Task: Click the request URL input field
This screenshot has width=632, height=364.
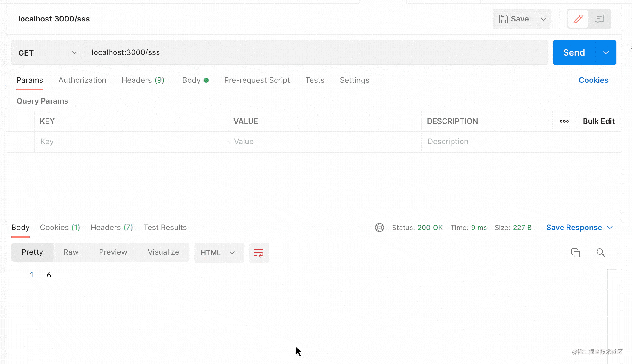Action: [x=316, y=52]
